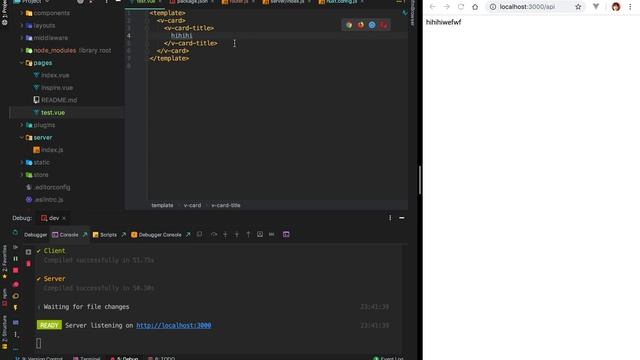Click the template breadcrumb
This screenshot has height=360, width=640.
(x=162, y=205)
